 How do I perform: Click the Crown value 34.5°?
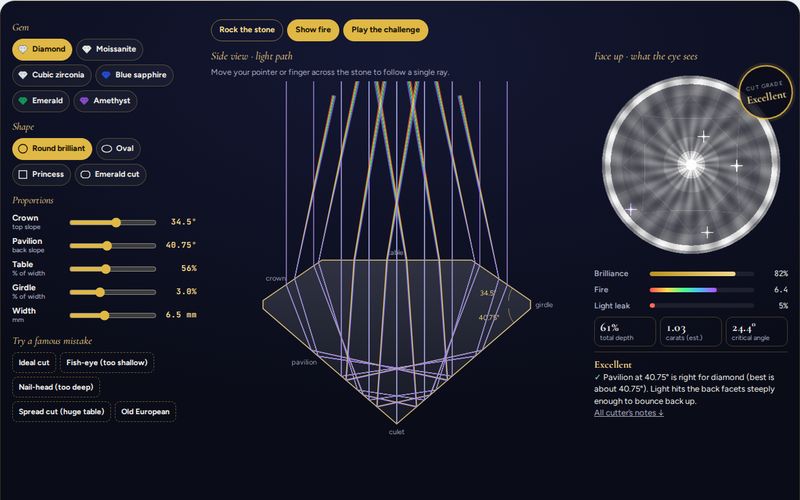pos(183,222)
